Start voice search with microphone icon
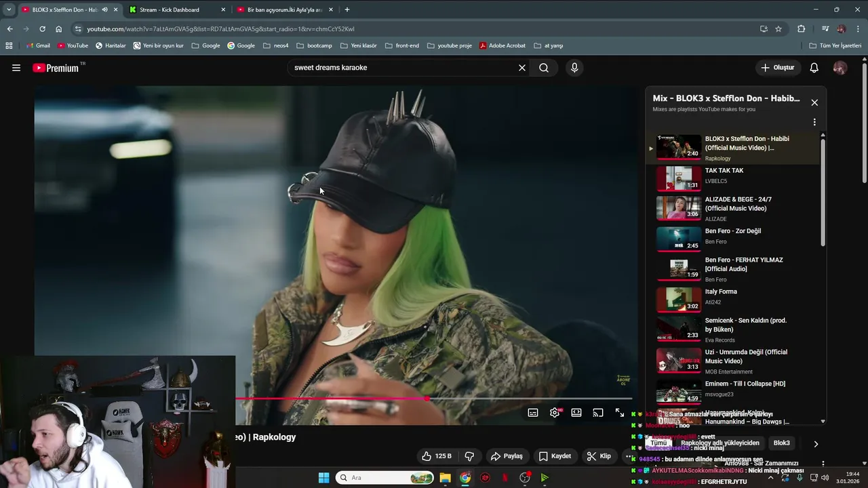 point(574,68)
